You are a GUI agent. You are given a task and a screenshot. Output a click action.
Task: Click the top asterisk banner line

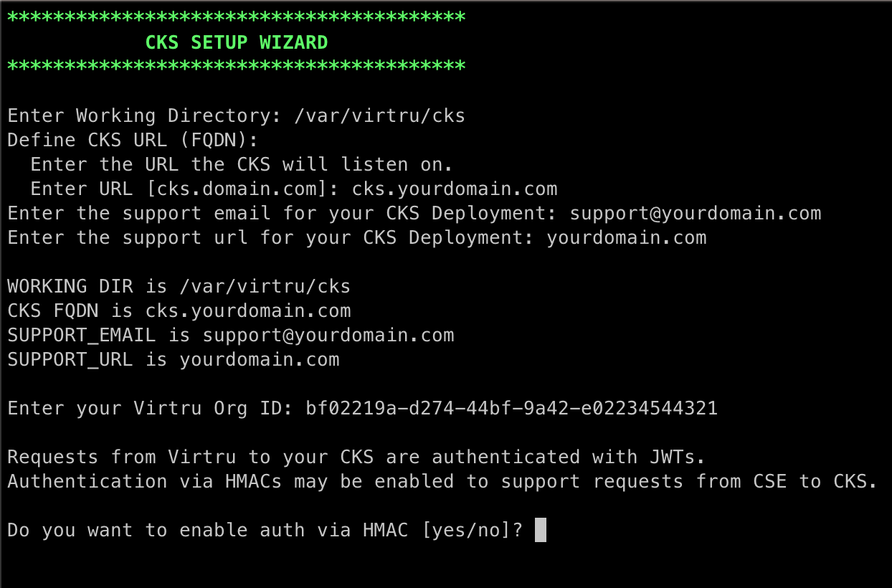point(237,17)
